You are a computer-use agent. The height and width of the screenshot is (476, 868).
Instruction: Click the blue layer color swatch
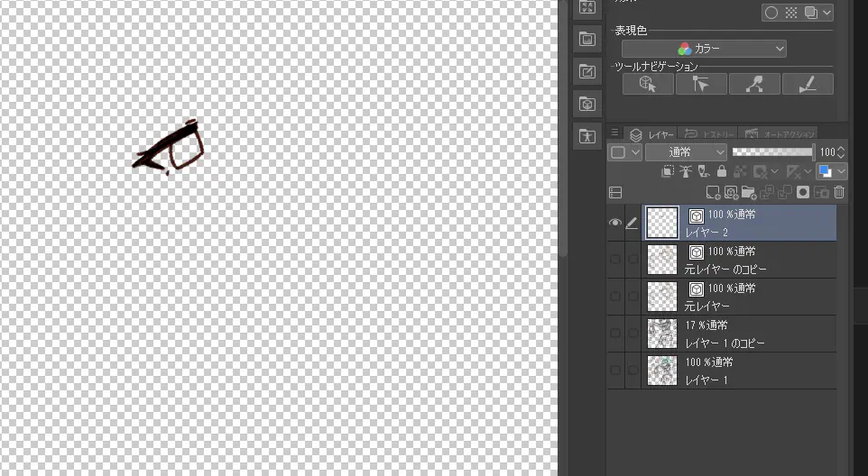pyautogui.click(x=825, y=171)
